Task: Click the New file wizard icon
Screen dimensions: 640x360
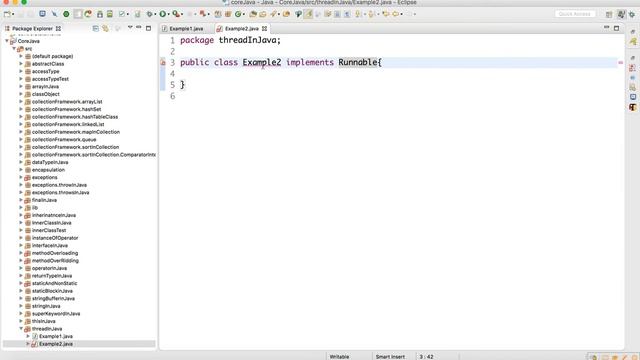Action: pyautogui.click(x=7, y=14)
